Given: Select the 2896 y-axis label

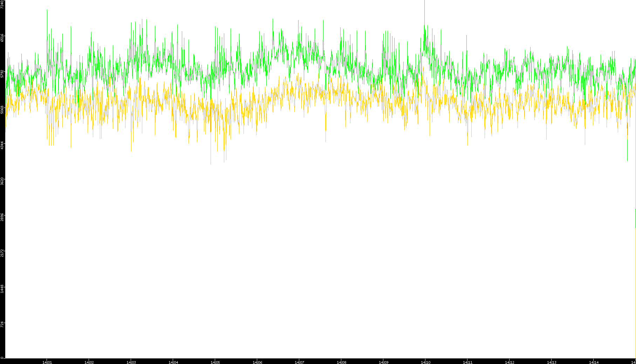Looking at the screenshot, I should pos(2,217).
